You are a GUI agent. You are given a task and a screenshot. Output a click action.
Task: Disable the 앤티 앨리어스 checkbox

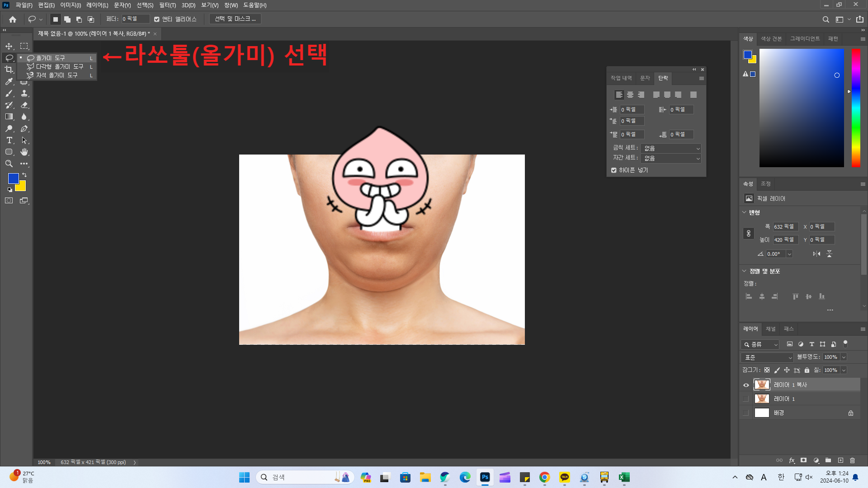pyautogui.click(x=157, y=19)
